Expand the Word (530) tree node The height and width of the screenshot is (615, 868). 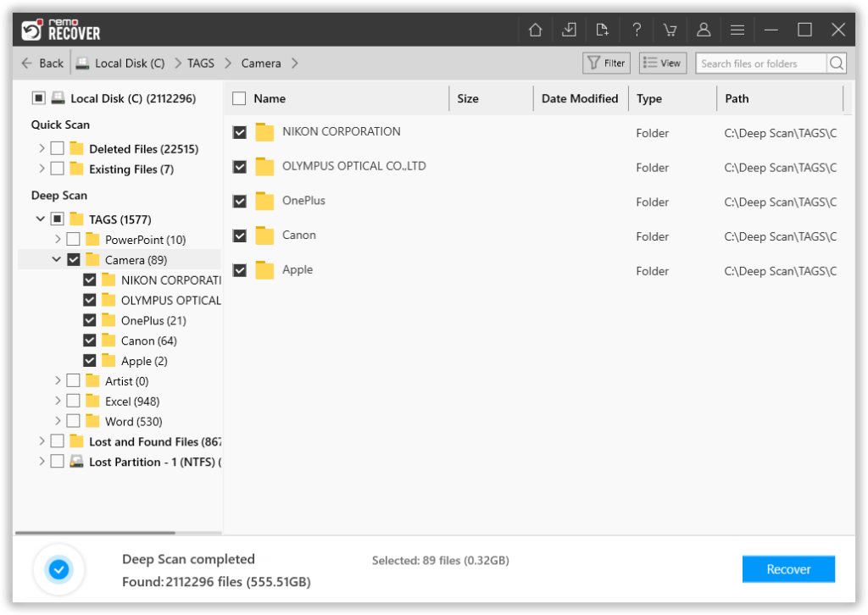pos(58,421)
